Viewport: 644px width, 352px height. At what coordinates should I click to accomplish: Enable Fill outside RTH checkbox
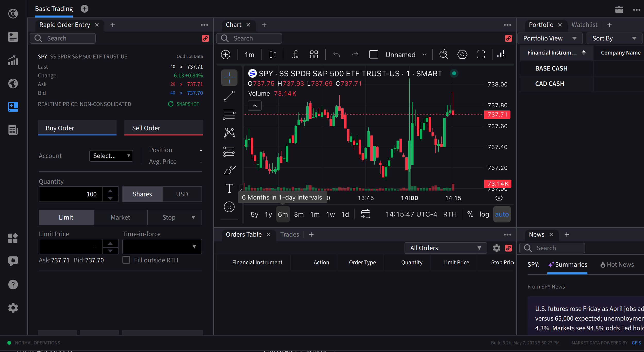(x=126, y=260)
